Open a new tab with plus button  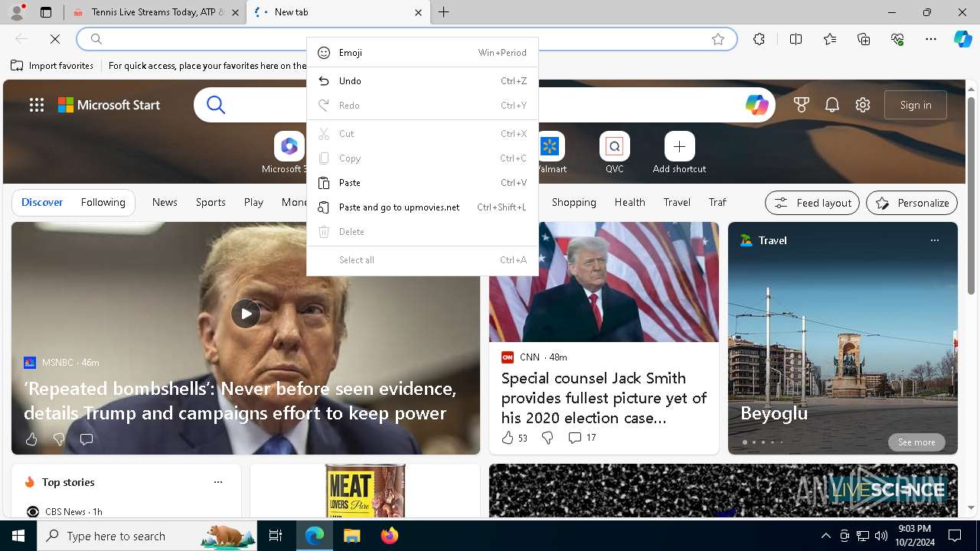pyautogui.click(x=444, y=12)
